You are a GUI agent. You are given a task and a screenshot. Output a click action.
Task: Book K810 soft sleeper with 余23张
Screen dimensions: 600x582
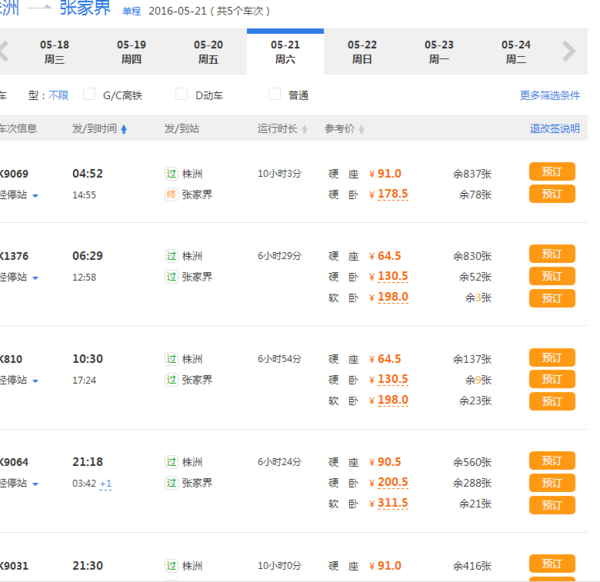[552, 401]
